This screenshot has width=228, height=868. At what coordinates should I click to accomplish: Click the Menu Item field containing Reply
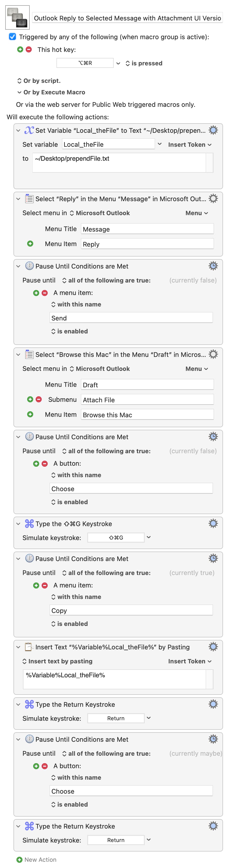point(147,244)
